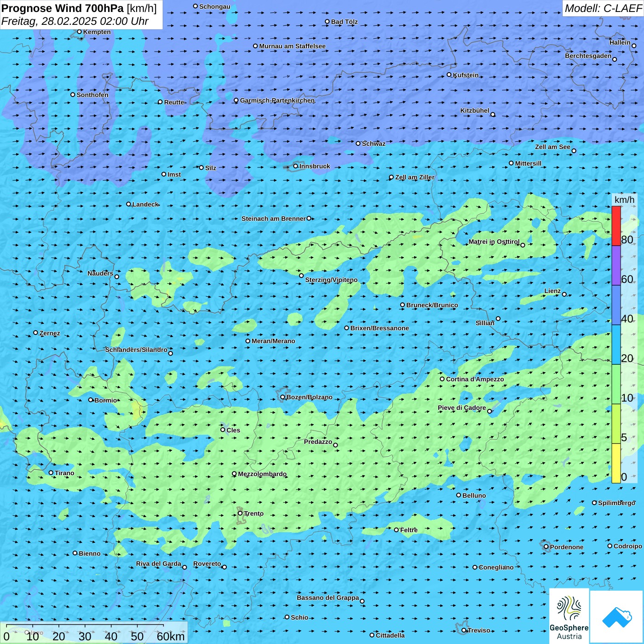Image resolution: width=644 pixels, height=644 pixels.
Task: Click the 'Zernez' label
Action: point(50,333)
